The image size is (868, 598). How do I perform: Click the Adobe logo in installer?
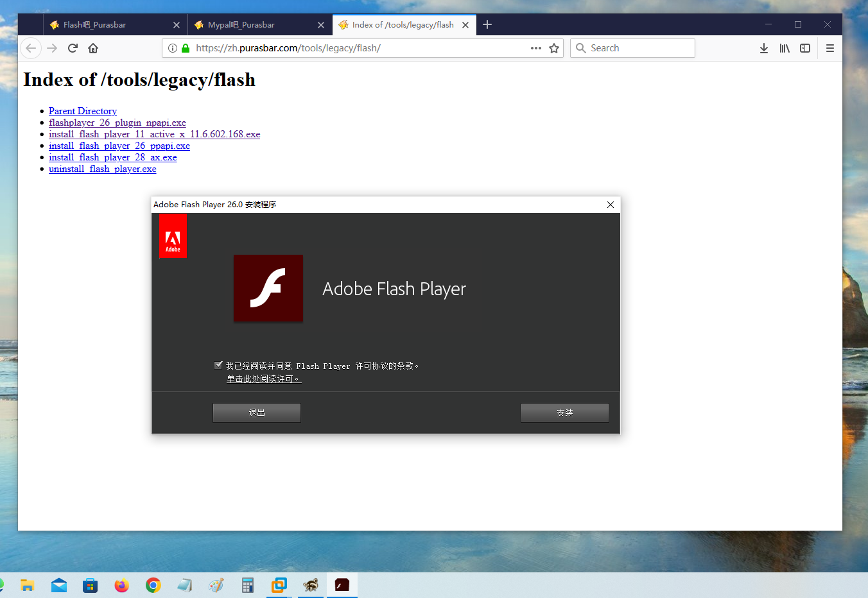point(173,236)
